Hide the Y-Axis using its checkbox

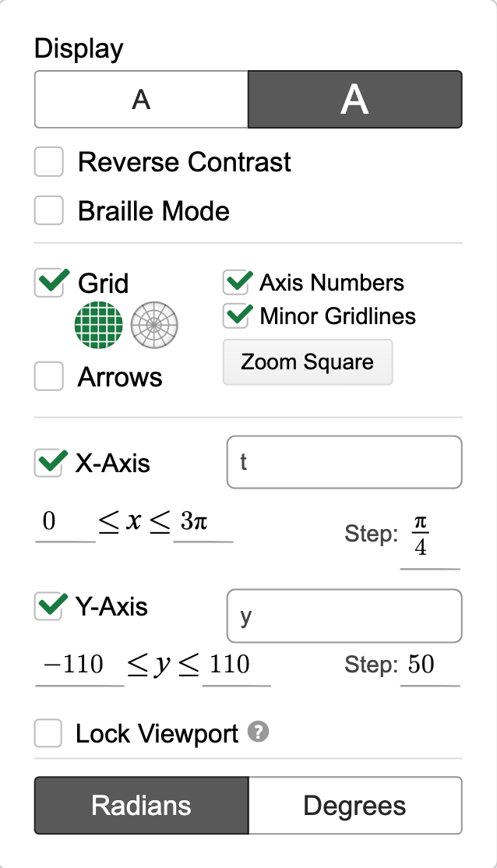(x=48, y=606)
